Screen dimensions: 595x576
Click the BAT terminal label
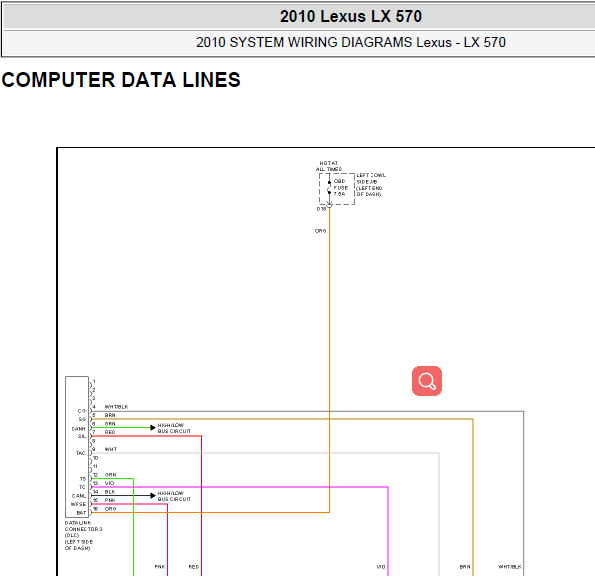click(x=81, y=513)
